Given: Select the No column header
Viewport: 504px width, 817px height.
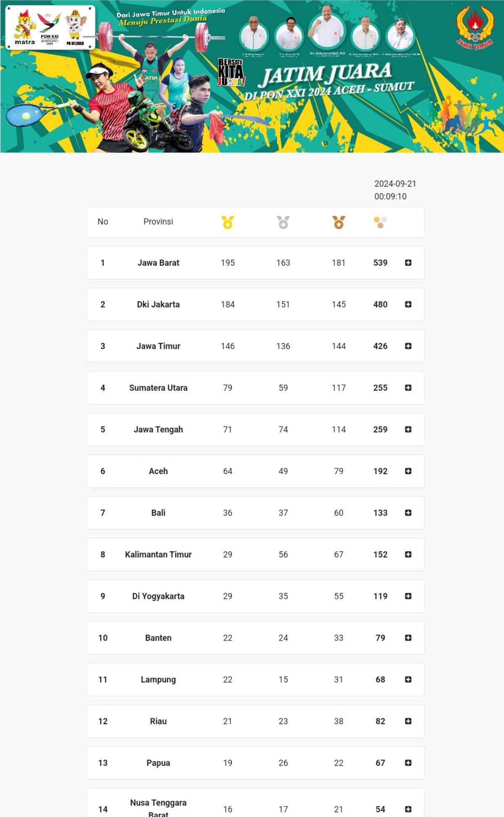Looking at the screenshot, I should coord(103,221).
